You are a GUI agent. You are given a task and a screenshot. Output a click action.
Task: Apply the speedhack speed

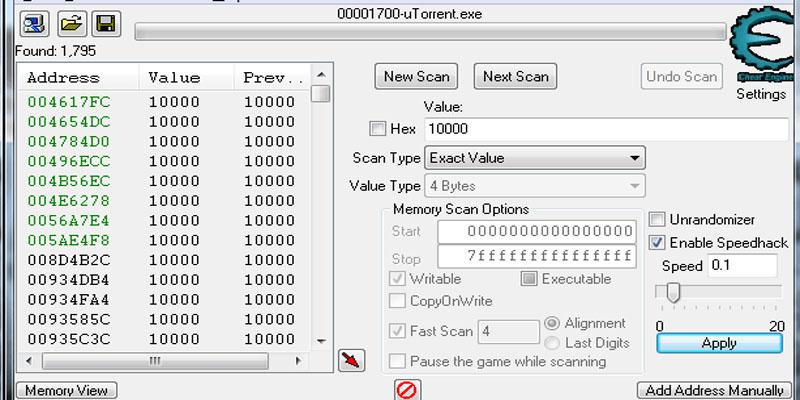[x=719, y=343]
